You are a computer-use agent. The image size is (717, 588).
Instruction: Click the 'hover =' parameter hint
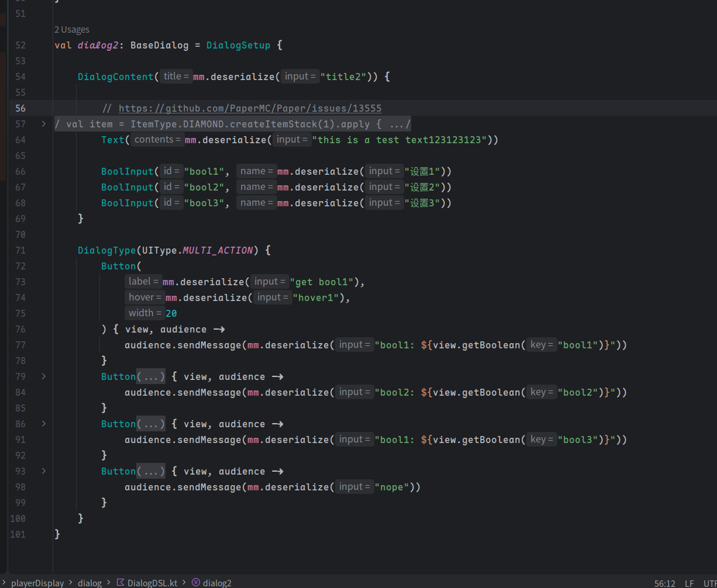144,298
